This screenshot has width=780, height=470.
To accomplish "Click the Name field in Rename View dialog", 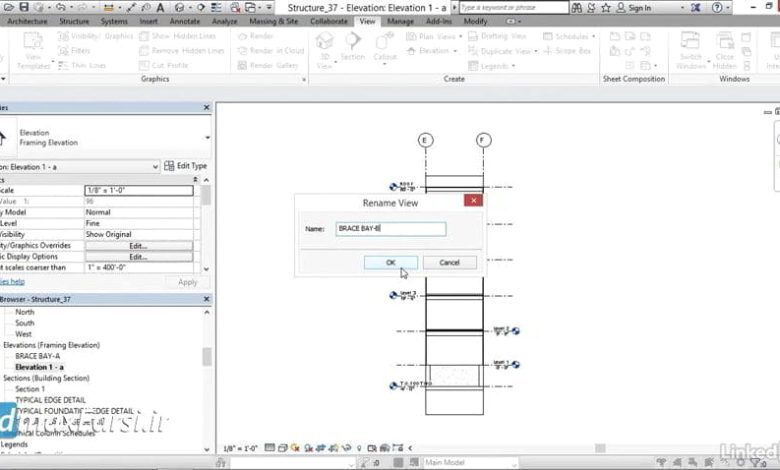I will point(390,229).
